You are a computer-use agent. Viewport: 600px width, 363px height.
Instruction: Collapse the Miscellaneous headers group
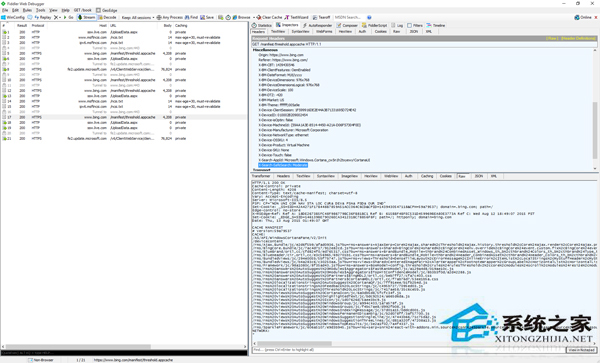[x=265, y=50]
